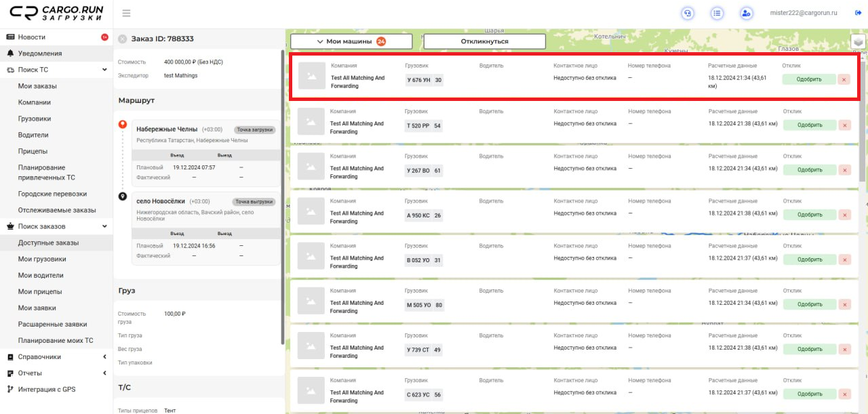Click the hamburger menu icon in header
868x414 pixels.
pyautogui.click(x=126, y=14)
